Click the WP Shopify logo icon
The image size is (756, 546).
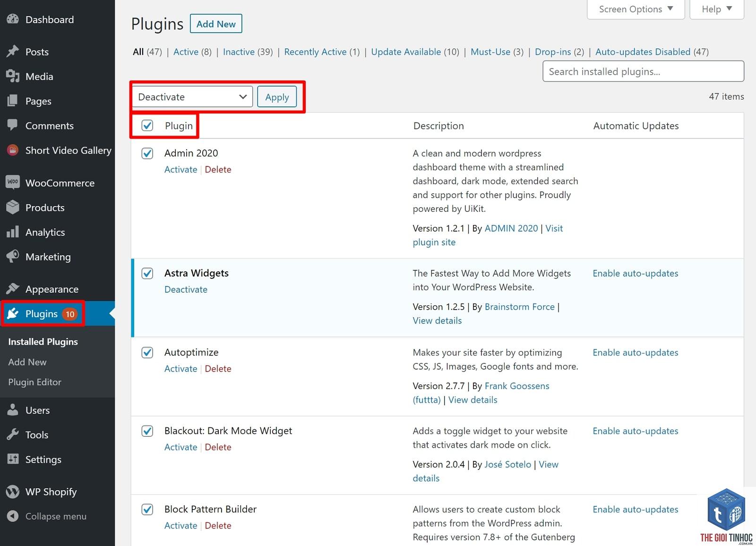(x=13, y=492)
